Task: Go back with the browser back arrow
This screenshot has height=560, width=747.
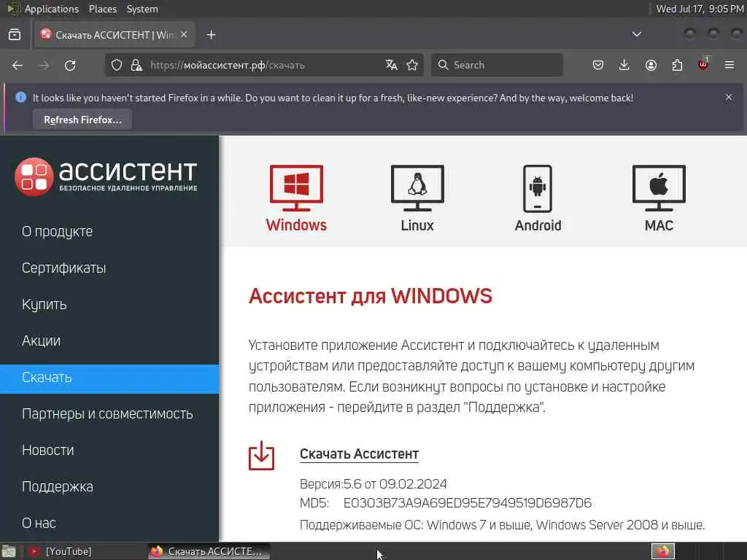Action: click(18, 65)
